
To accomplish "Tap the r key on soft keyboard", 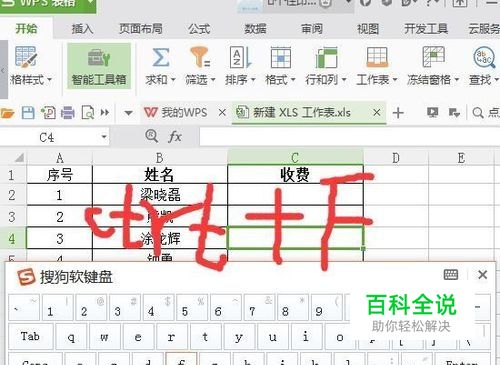I will (171, 336).
